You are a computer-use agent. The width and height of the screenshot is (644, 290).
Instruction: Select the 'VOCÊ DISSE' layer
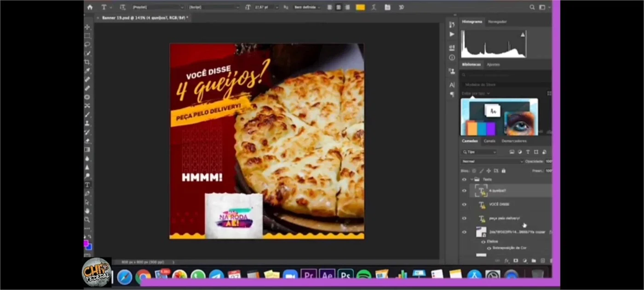(x=511, y=204)
